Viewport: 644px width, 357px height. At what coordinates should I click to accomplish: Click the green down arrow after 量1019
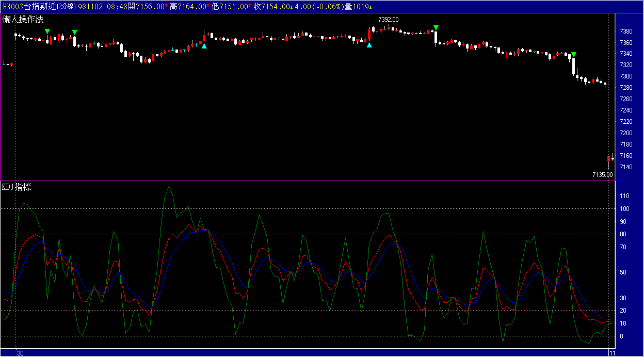pos(371,7)
